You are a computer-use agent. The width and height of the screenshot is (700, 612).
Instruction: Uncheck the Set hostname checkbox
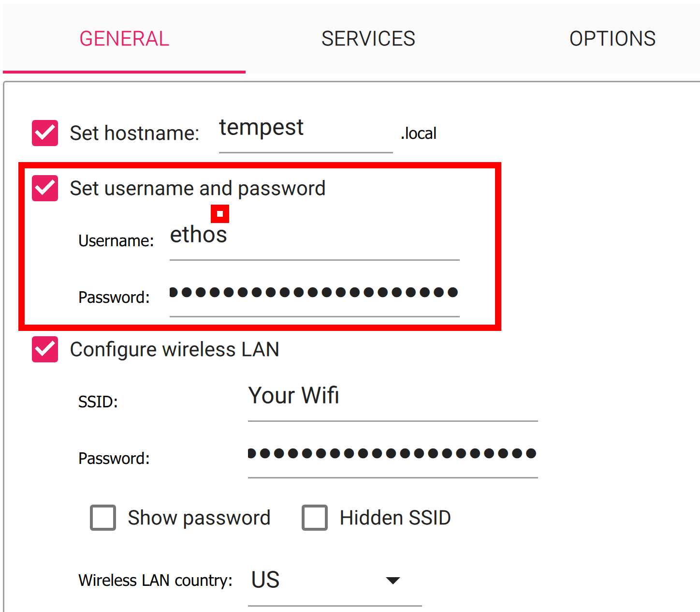(45, 133)
